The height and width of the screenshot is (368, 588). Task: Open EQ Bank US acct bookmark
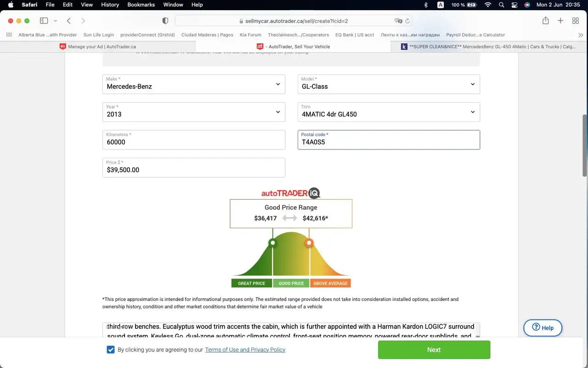(x=355, y=34)
